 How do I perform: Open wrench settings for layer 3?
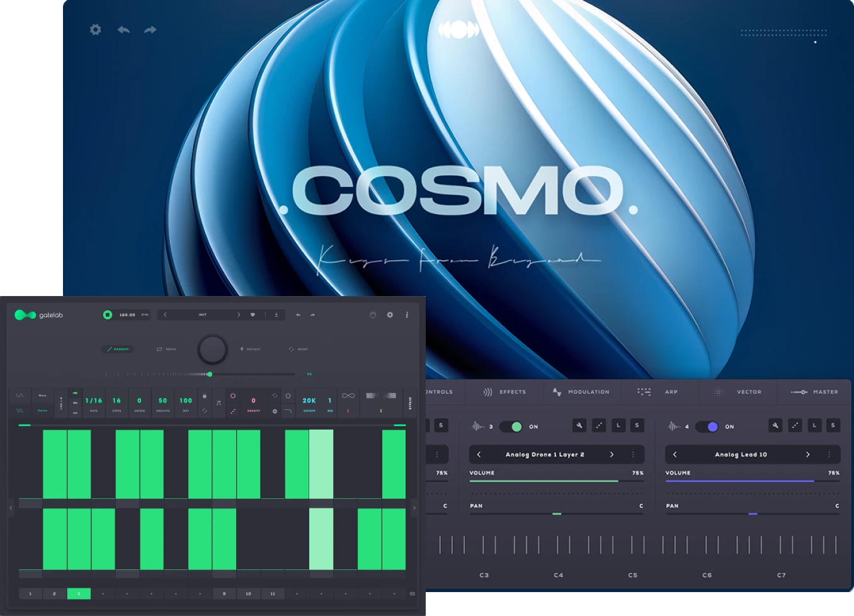coord(579,426)
